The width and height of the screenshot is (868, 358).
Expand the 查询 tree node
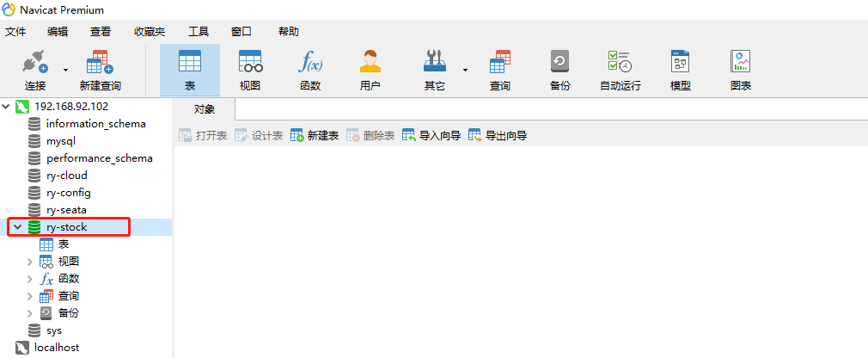(x=30, y=296)
